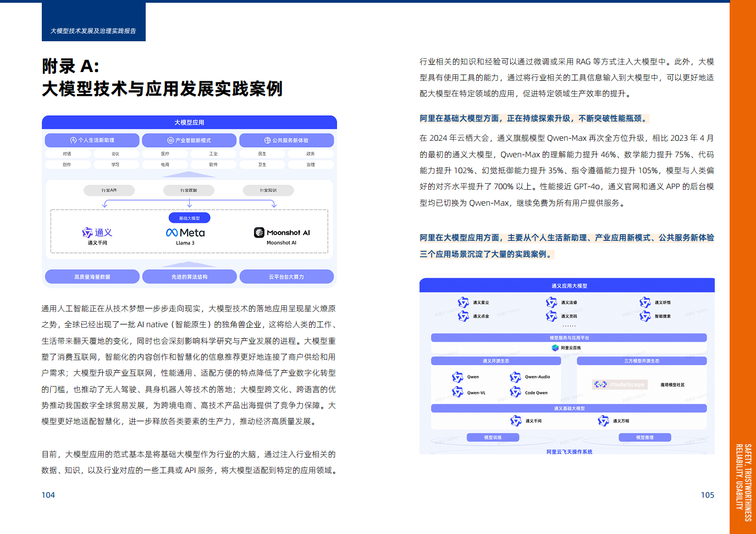Click the 模型训练 button
The image size is (756, 534).
[x=493, y=437]
